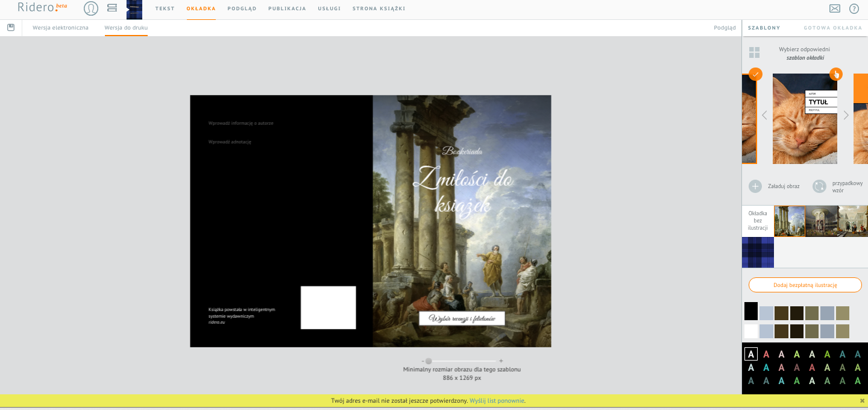This screenshot has height=410, width=868.
Task: Click the plus sign of zoom slider
Action: click(501, 361)
